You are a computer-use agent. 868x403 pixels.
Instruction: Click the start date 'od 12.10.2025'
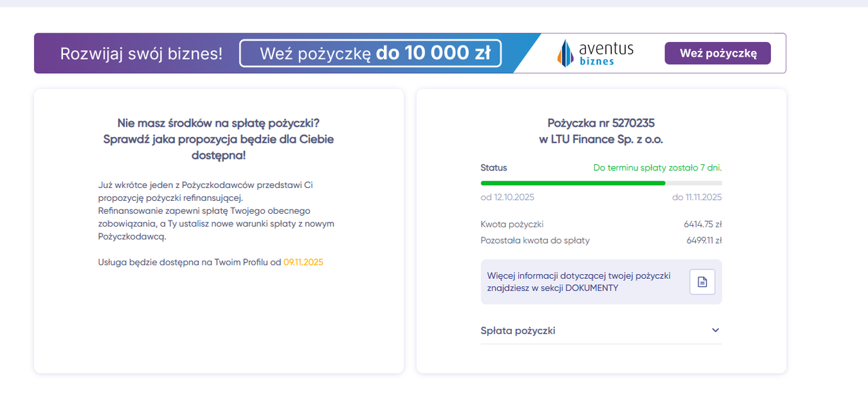[507, 197]
